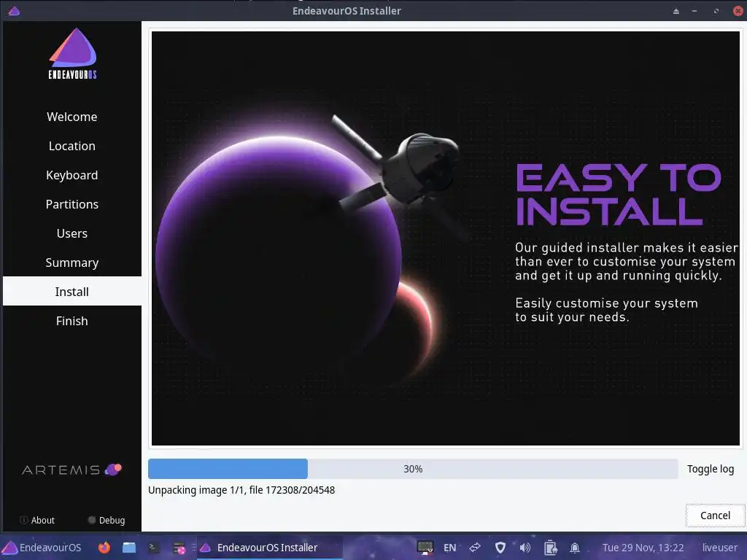Viewport: 747px width, 560px height.
Task: Minimize the installer window
Action: pyautogui.click(x=694, y=11)
